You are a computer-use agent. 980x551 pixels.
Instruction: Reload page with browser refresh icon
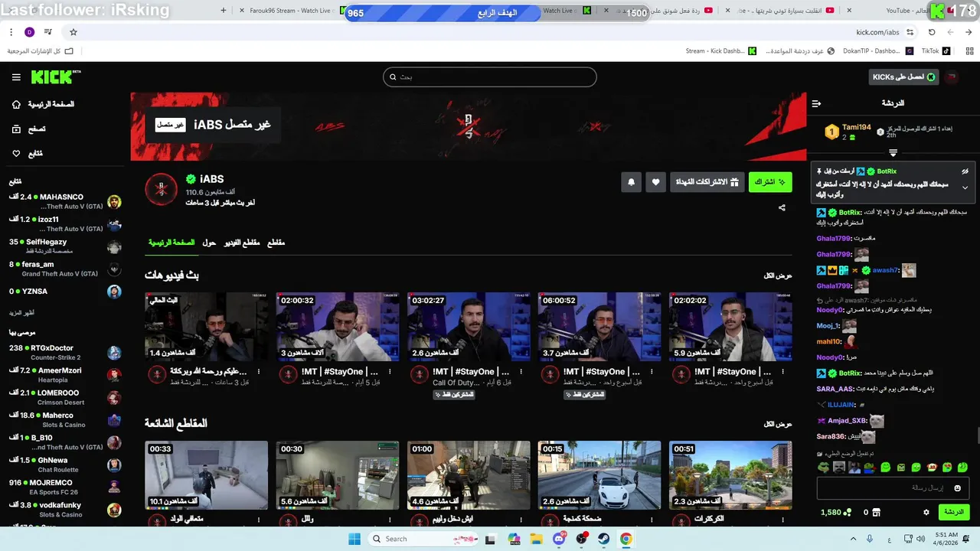click(x=932, y=32)
